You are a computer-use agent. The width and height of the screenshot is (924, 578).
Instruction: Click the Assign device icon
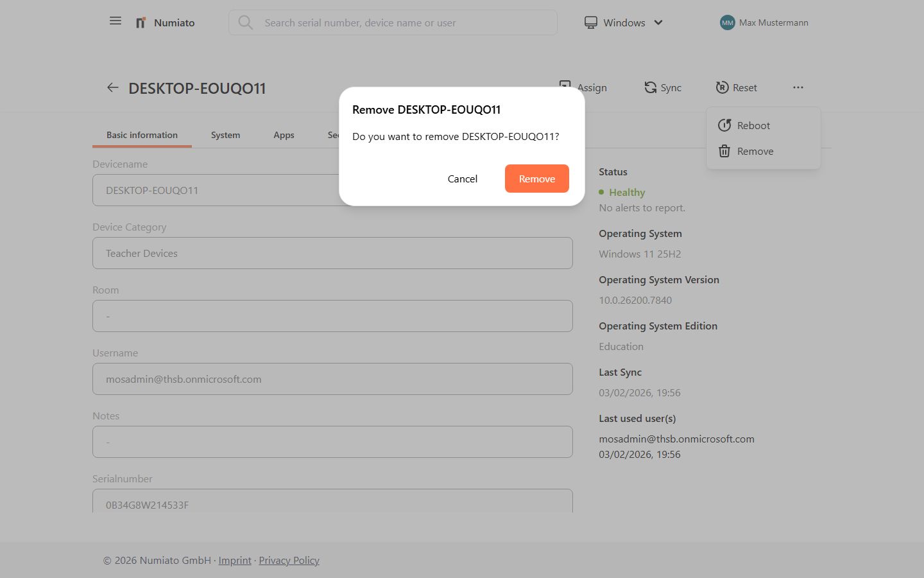coord(565,85)
